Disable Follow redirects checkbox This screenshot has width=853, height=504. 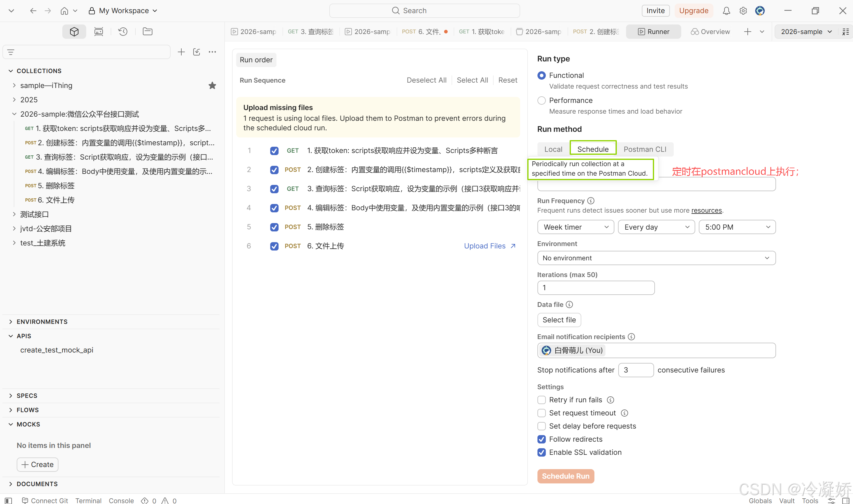pos(542,440)
